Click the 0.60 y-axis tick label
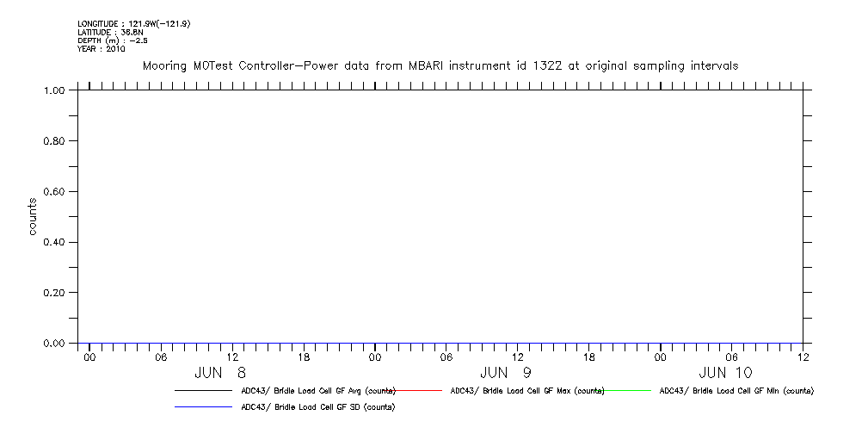Viewport: 868px width, 434px height. 55,191
